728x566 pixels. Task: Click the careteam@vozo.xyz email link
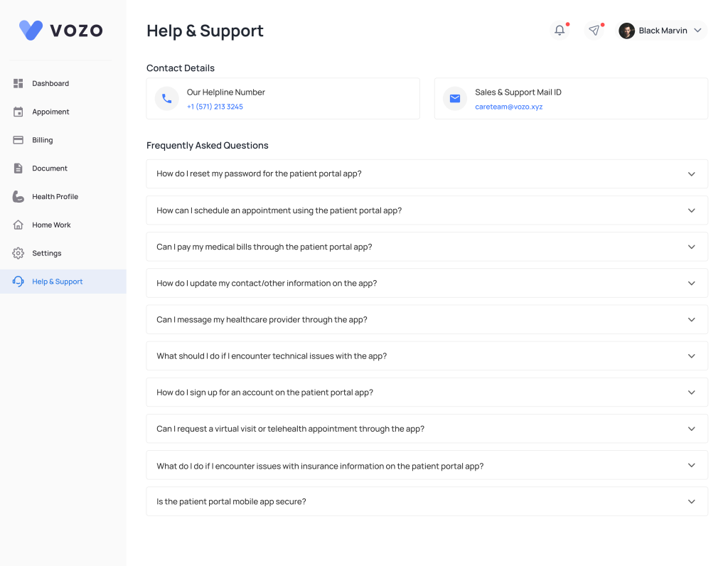point(508,107)
